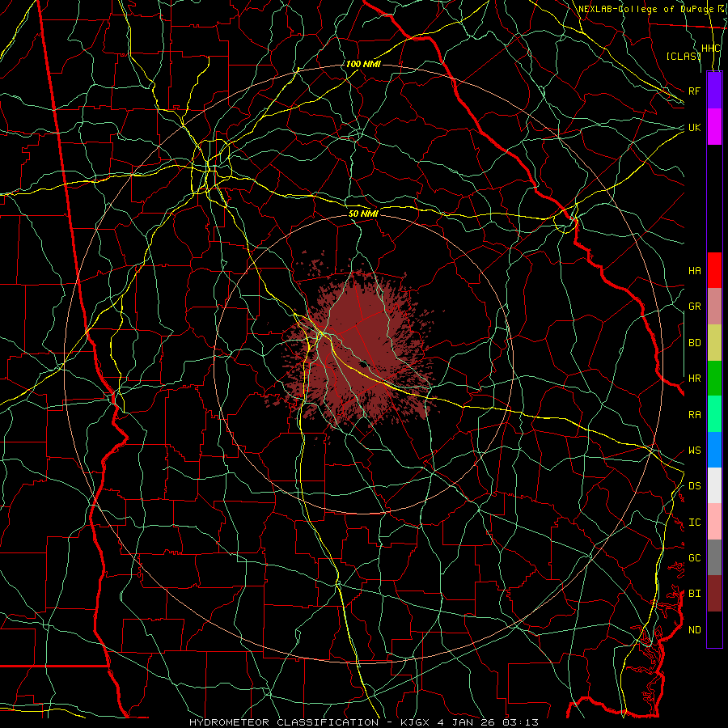Screen dimensions: 728x728
Task: Click the Hydrometeor Classification KJGX title caption
Action: [364, 722]
